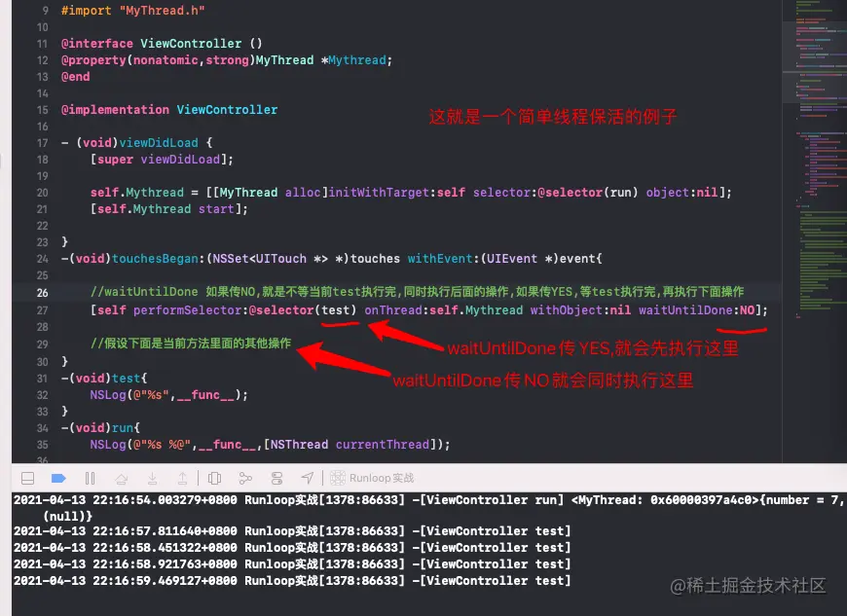The height and width of the screenshot is (616, 847).
Task: Pause program execution
Action: tap(91, 479)
